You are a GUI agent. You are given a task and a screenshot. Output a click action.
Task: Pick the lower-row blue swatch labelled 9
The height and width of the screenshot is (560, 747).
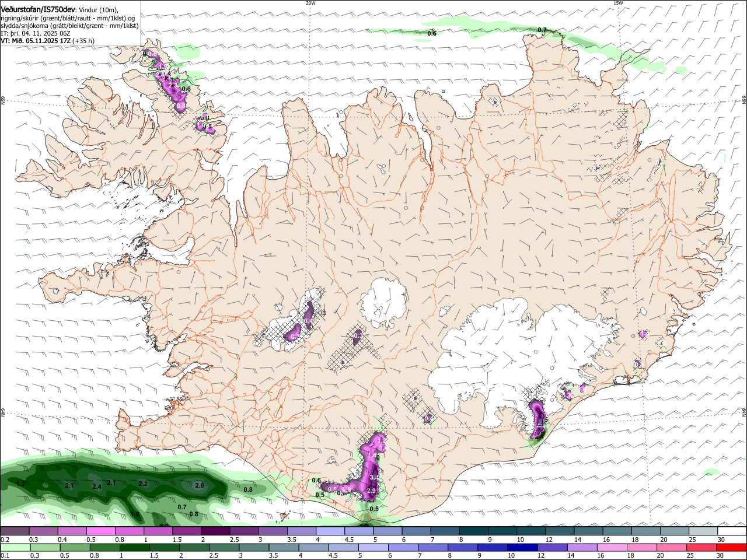point(492,548)
